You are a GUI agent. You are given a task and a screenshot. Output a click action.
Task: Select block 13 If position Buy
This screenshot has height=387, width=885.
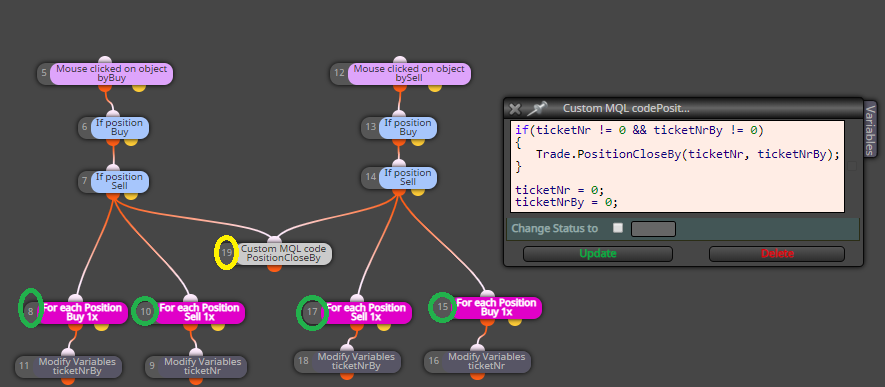408,127
